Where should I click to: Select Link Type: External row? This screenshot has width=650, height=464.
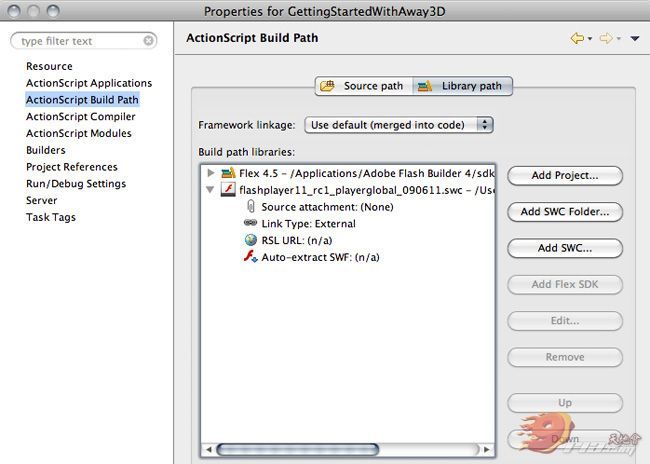(x=308, y=224)
